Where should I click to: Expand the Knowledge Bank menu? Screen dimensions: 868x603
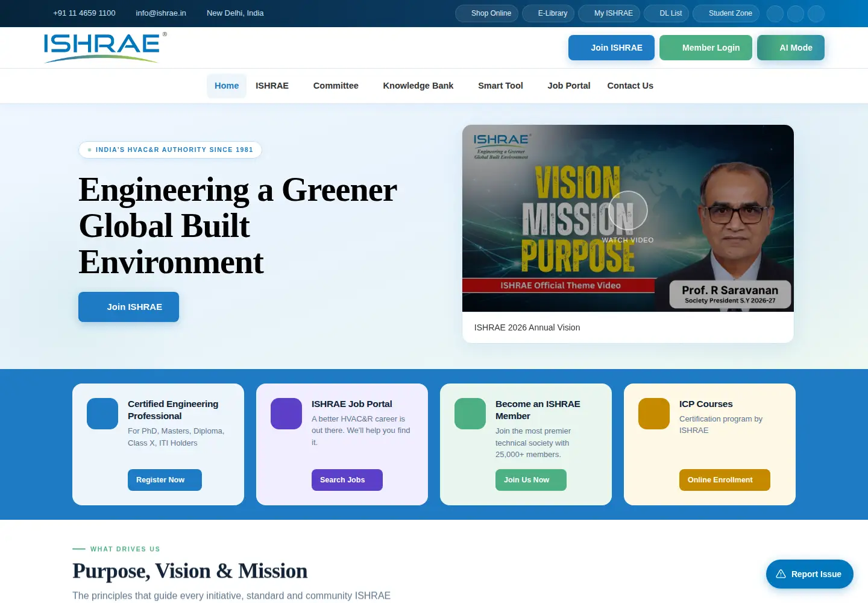tap(418, 86)
